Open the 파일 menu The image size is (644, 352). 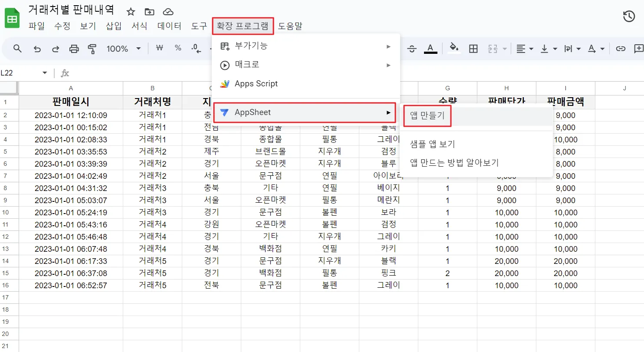pos(36,26)
